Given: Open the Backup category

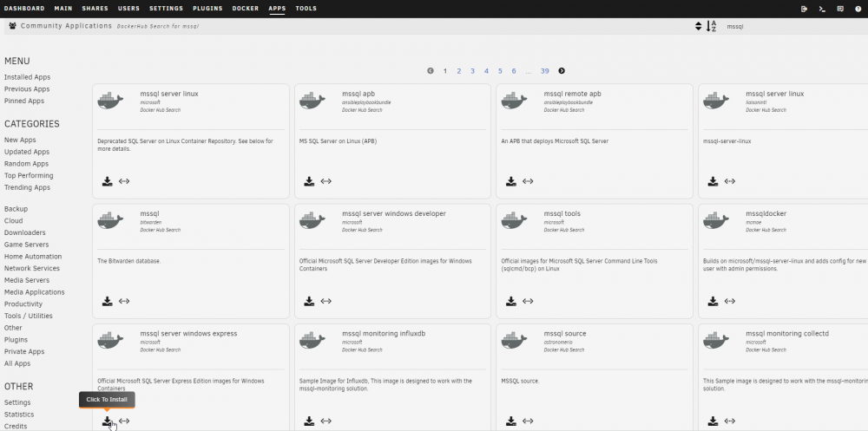Looking at the screenshot, I should [16, 209].
